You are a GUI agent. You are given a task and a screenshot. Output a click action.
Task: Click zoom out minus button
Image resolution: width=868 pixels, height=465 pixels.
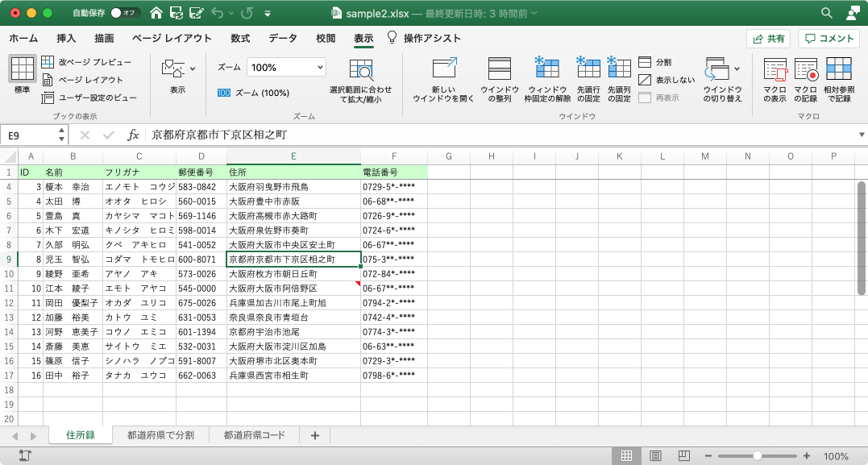[x=708, y=456]
